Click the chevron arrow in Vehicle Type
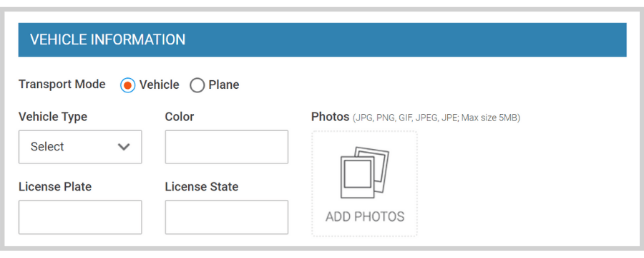This screenshot has width=644, height=258. click(124, 147)
